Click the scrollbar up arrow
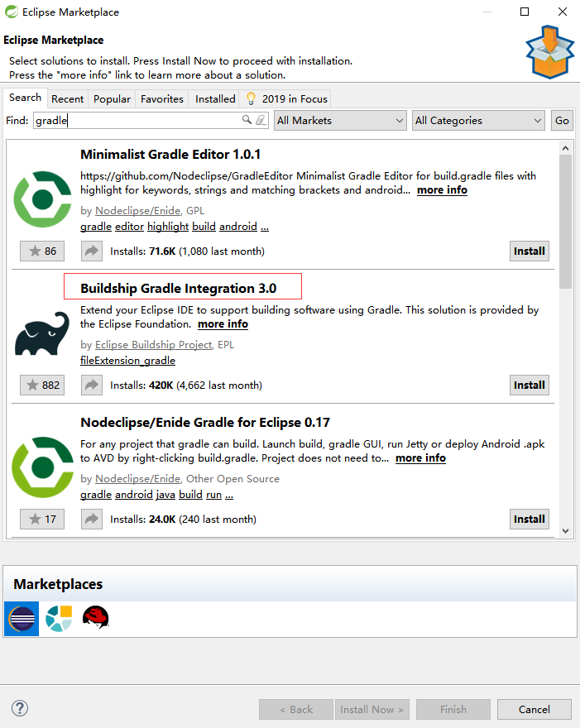Image resolution: width=580 pixels, height=728 pixels. pyautogui.click(x=565, y=148)
